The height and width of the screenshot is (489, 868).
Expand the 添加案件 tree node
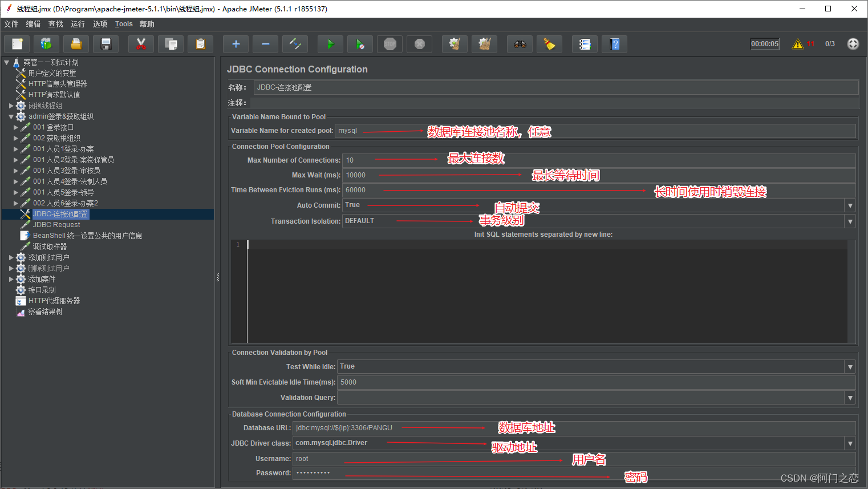coord(11,279)
